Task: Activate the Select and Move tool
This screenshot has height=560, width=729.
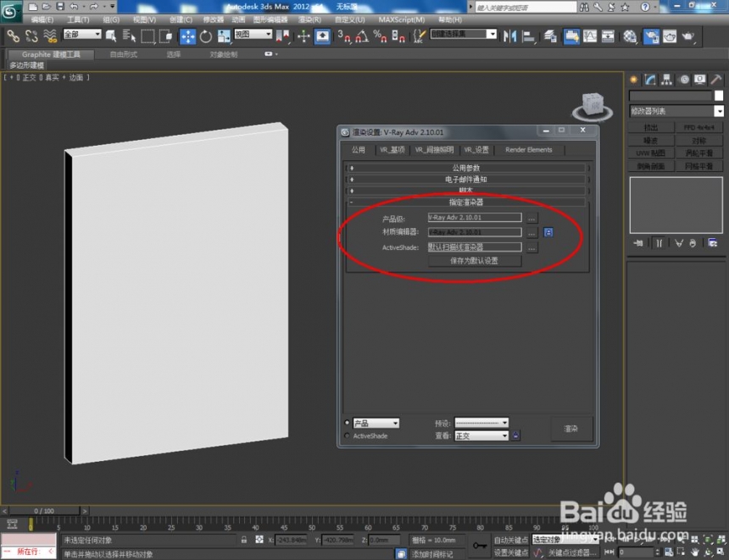Action: point(188,36)
